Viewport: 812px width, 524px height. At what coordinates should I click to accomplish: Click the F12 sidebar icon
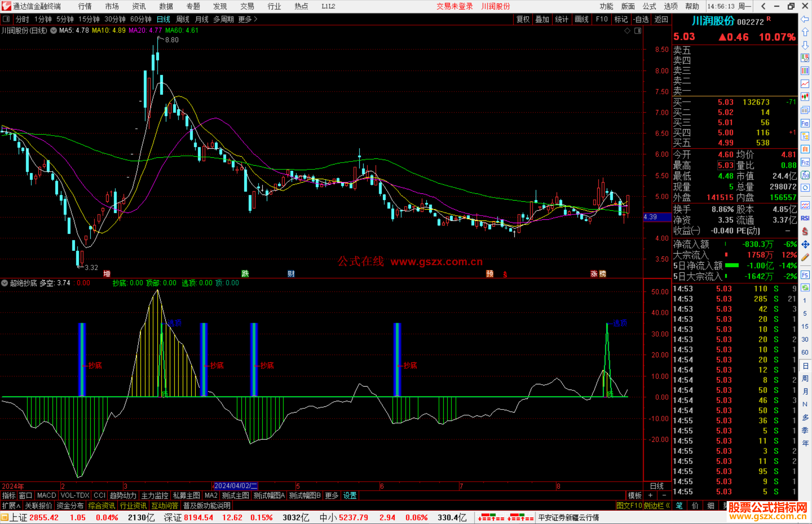[x=805, y=162]
